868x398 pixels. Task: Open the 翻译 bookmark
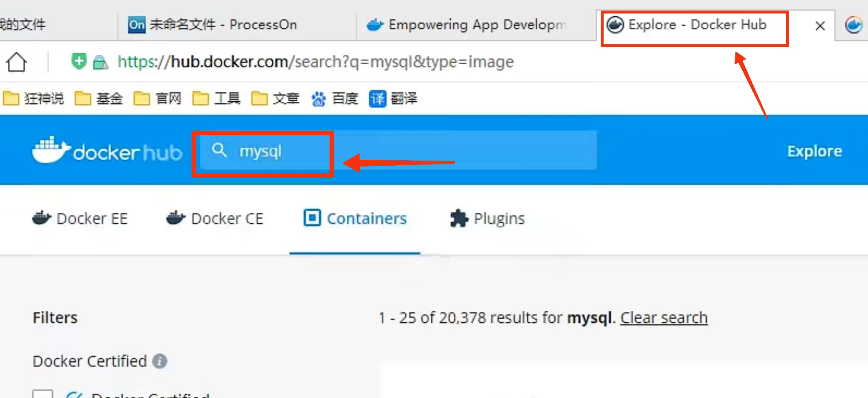point(393,98)
